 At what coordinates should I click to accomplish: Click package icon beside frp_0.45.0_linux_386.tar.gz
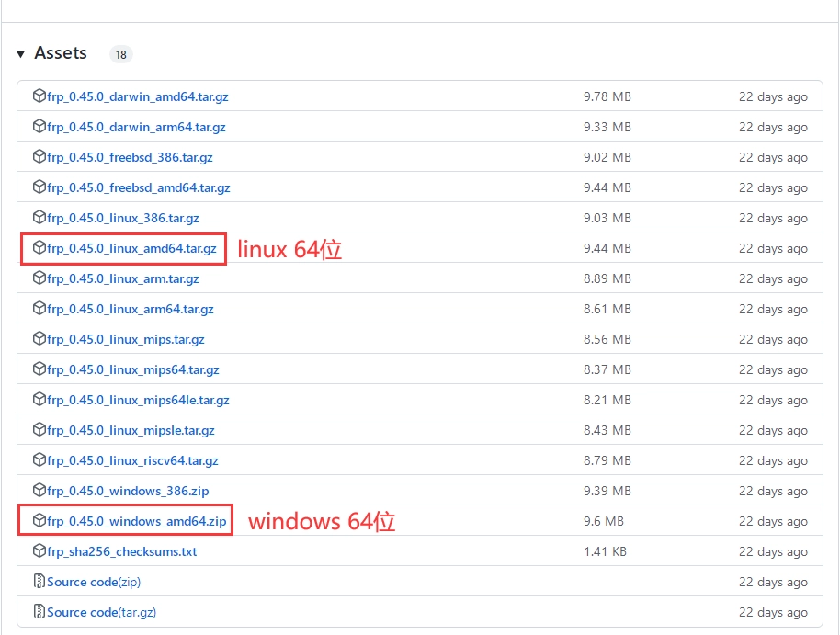pos(40,217)
